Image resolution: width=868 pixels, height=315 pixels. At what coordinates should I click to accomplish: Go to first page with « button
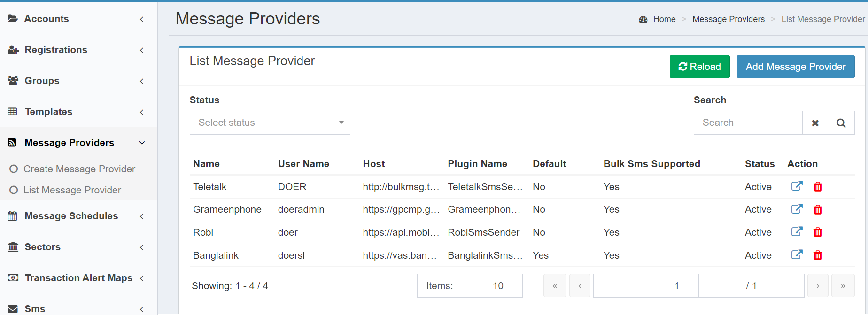point(555,286)
